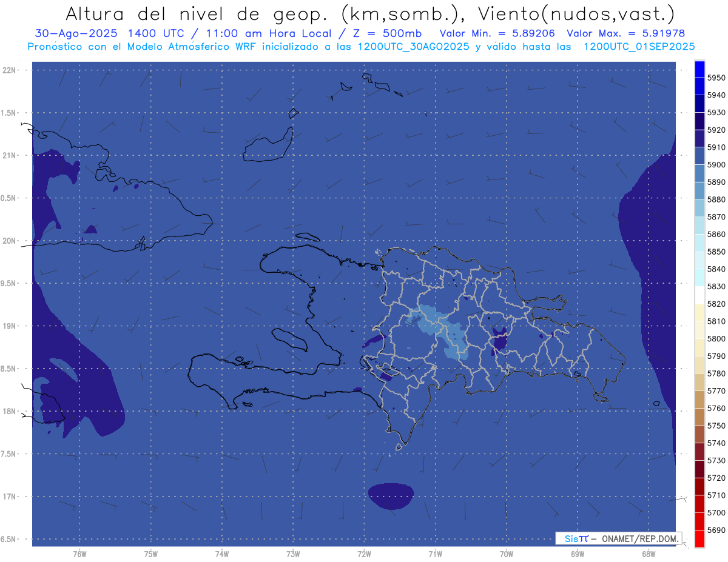Click the 5780 legend label
728x562 pixels.
pos(716,373)
